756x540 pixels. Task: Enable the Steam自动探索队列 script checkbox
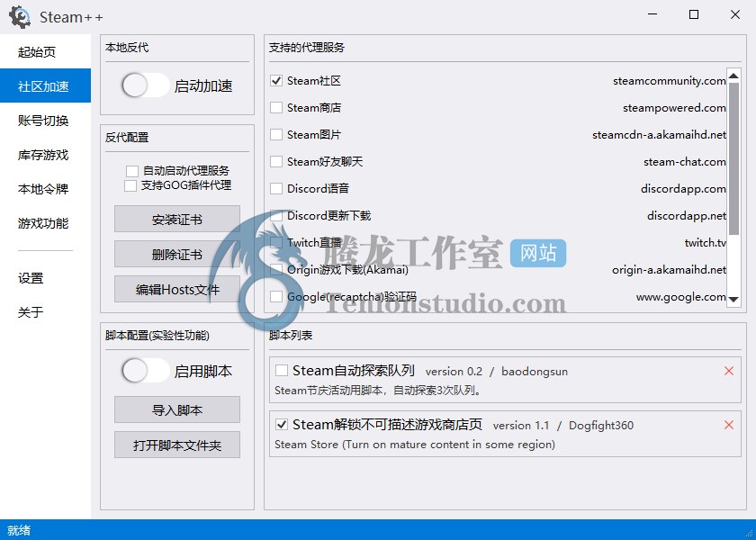click(x=281, y=370)
